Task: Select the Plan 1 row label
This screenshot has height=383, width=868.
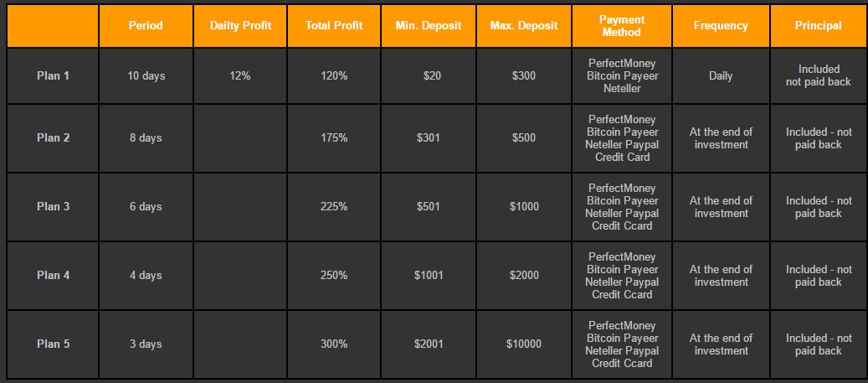Action: coord(54,76)
